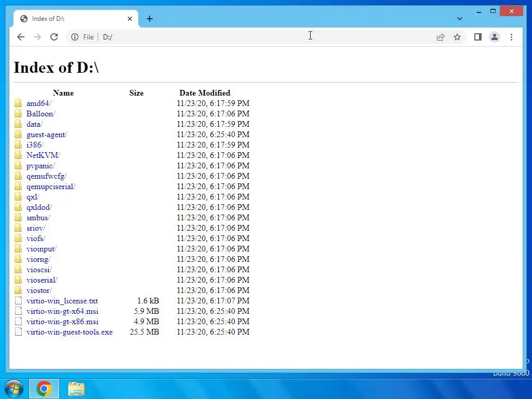Viewport: 532px width, 399px height.
Task: Open the sriov/ folder link
Action: click(36, 228)
